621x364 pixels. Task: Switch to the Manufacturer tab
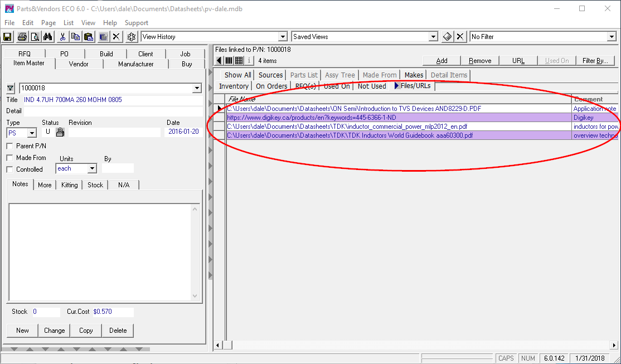(136, 64)
